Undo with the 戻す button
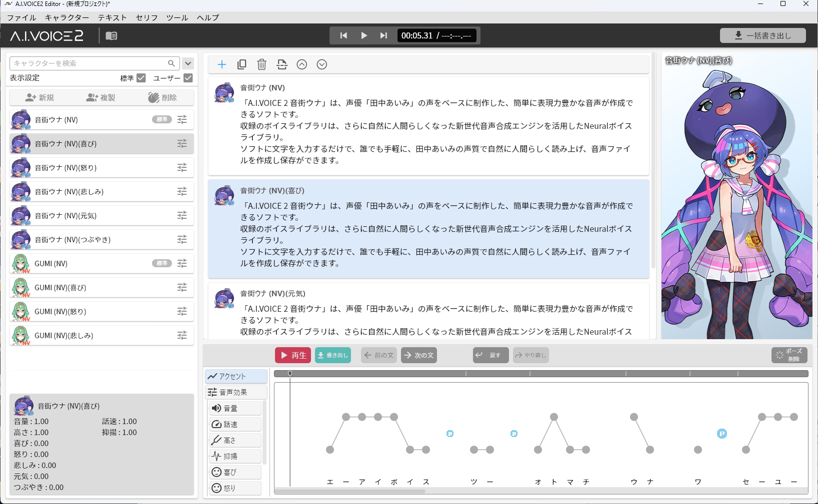 click(491, 355)
